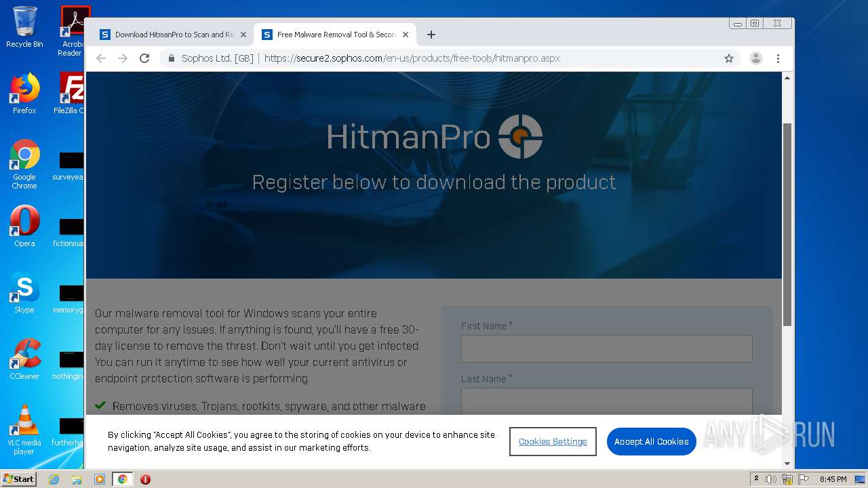The image size is (868, 488).
Task: Open the FileZilla Client desktop shortcut
Action: (71, 94)
